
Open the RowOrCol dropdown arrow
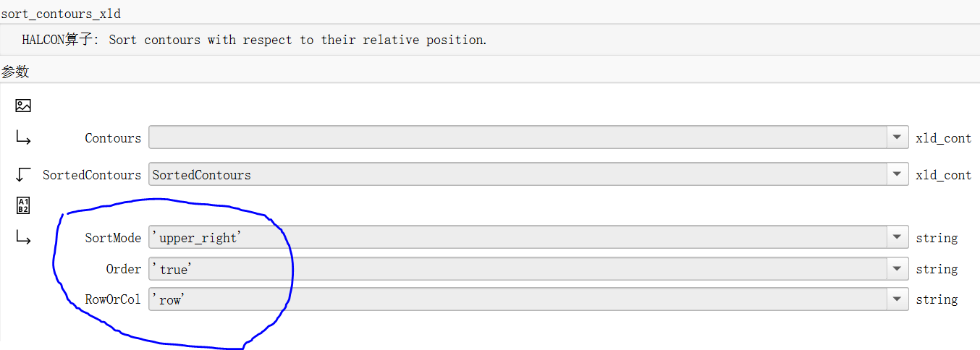point(897,299)
